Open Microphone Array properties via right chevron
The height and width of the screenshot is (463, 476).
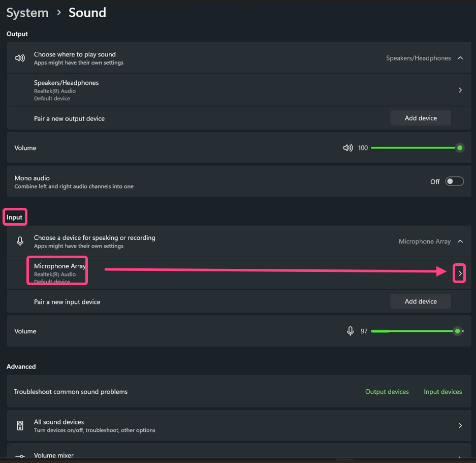click(x=460, y=273)
